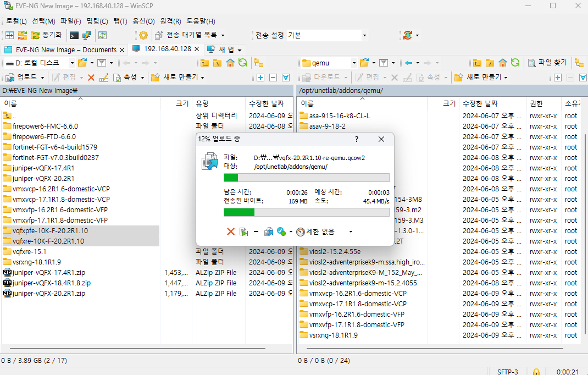
Task: Toggle local directory tree icon
Action: click(x=259, y=63)
